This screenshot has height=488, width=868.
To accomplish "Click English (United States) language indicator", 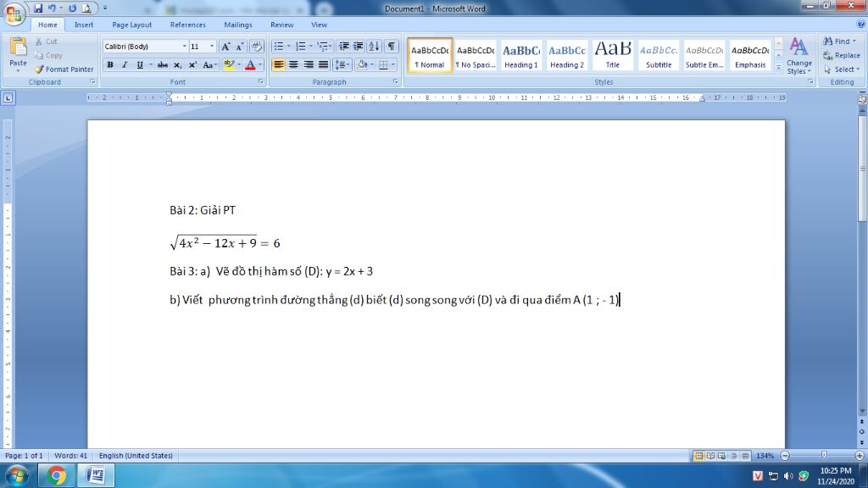I will pos(136,455).
